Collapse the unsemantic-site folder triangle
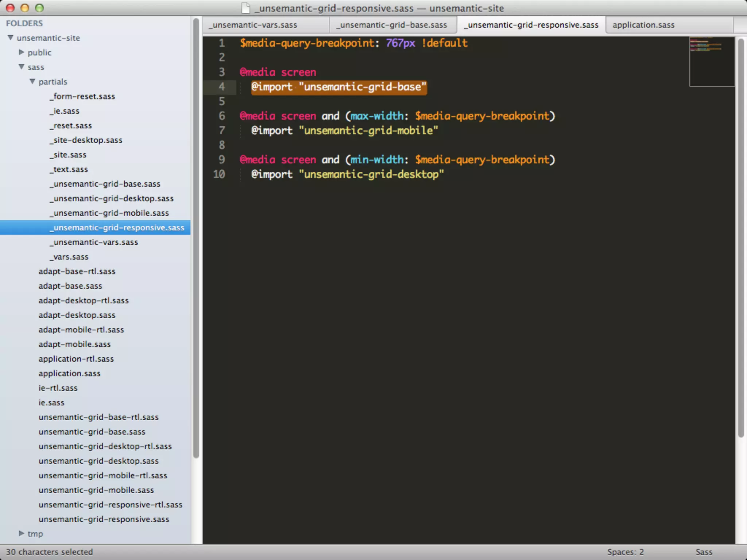This screenshot has height=560, width=747. [11, 38]
